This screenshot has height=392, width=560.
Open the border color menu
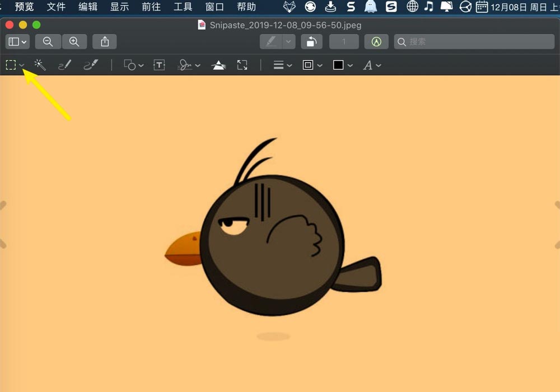tap(312, 65)
